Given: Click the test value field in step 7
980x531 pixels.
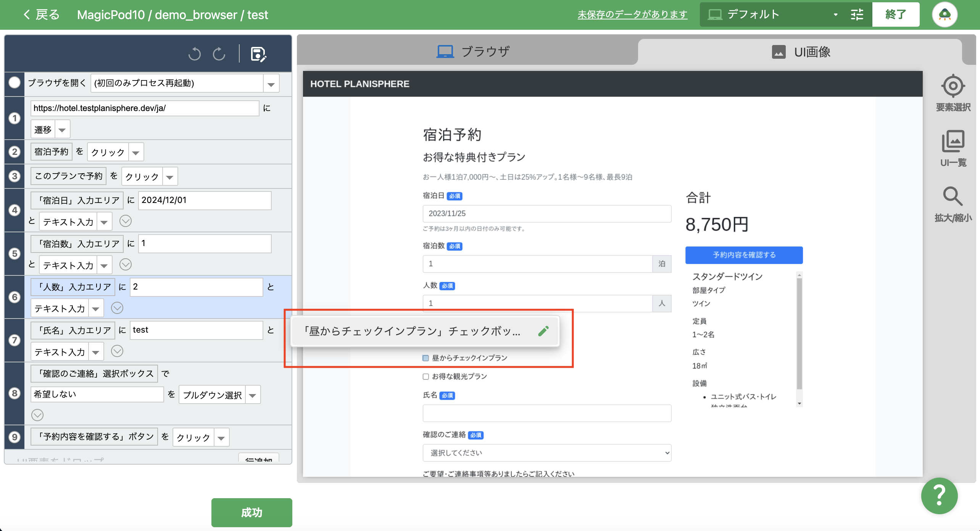Looking at the screenshot, I should point(196,330).
